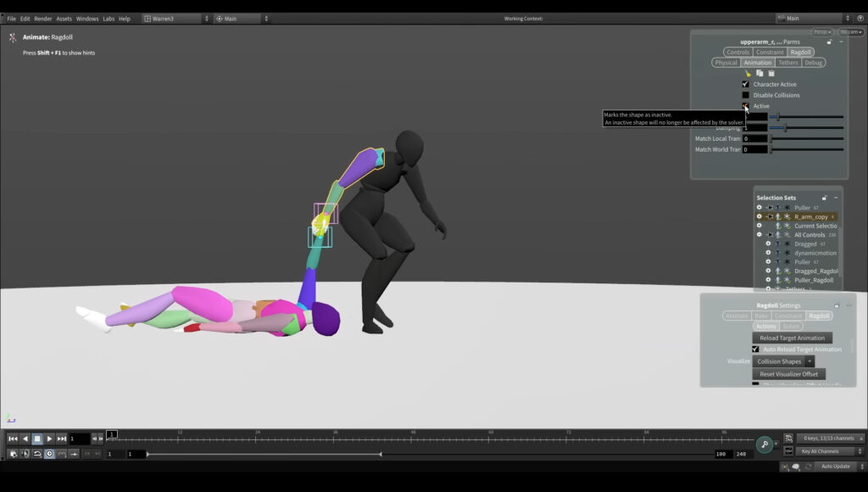868x492 pixels.
Task: Open the Assets menu
Action: coord(64,19)
